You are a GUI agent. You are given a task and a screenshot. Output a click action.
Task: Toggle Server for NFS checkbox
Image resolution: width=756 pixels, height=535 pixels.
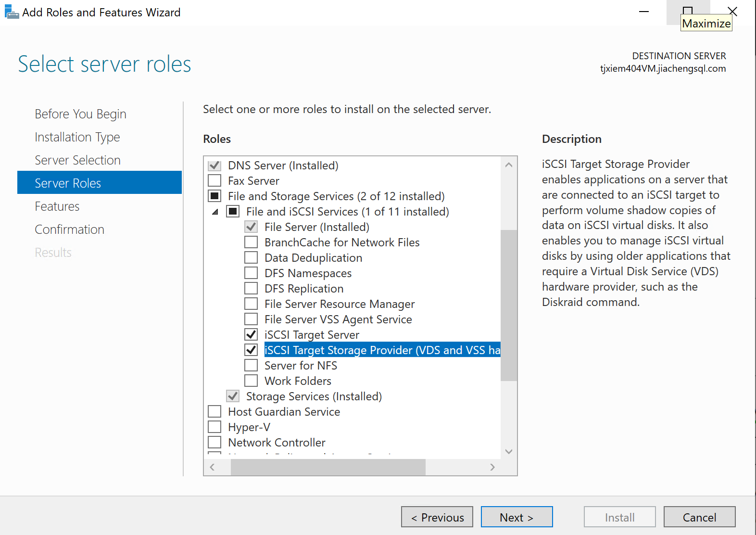tap(251, 366)
